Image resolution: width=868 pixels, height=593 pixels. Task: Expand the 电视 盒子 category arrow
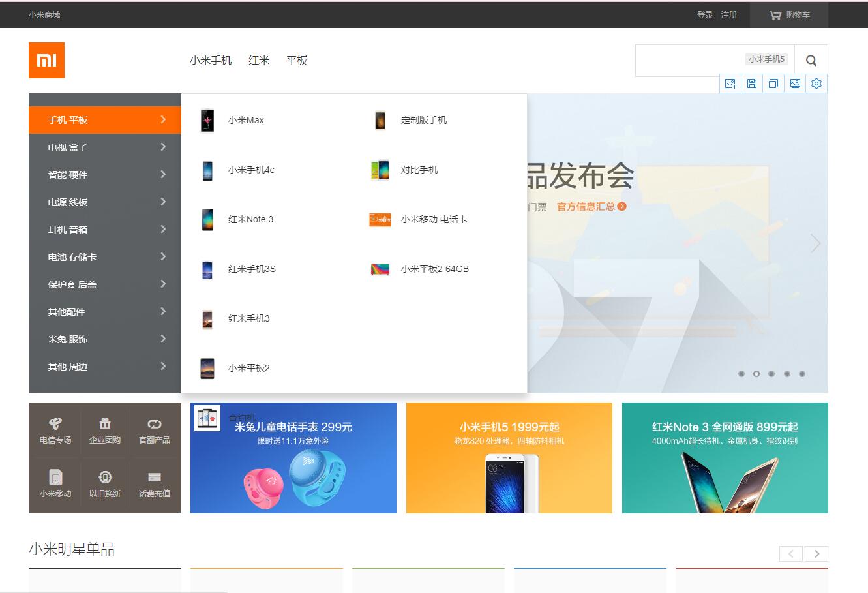point(163,147)
